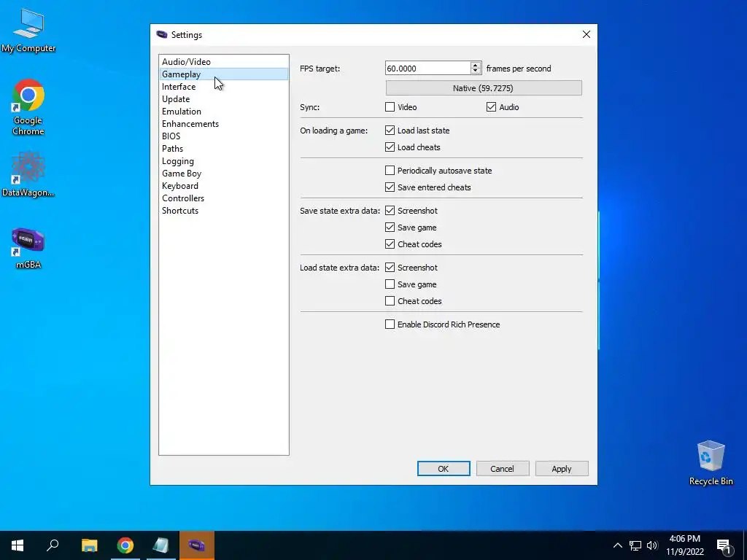The height and width of the screenshot is (560, 747).
Task: Show hidden system tray icons
Action: (617, 545)
